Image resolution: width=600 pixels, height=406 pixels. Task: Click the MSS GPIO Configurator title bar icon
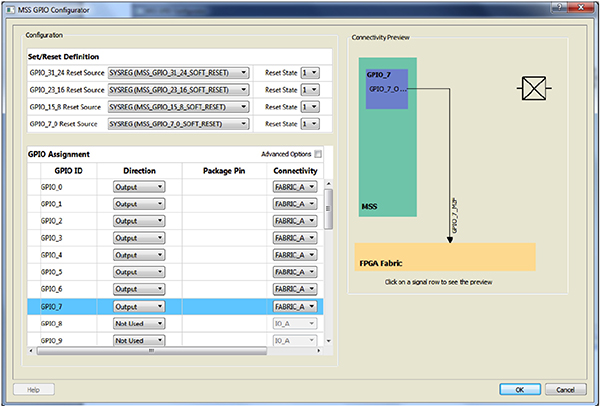pos(9,9)
